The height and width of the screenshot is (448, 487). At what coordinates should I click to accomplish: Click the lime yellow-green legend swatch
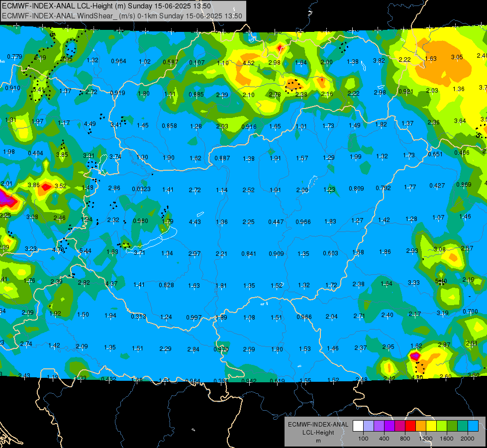pos(442,426)
